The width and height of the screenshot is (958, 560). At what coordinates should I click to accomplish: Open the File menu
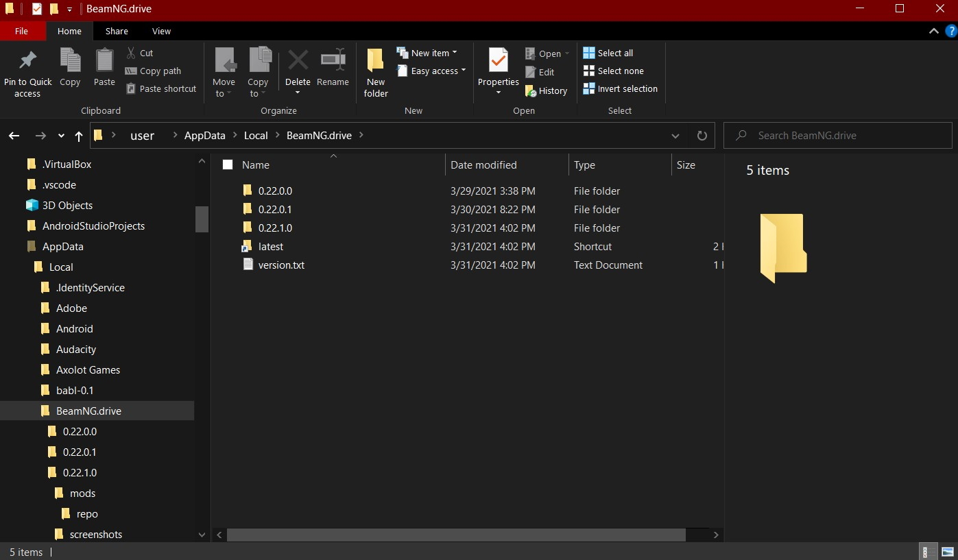(21, 31)
